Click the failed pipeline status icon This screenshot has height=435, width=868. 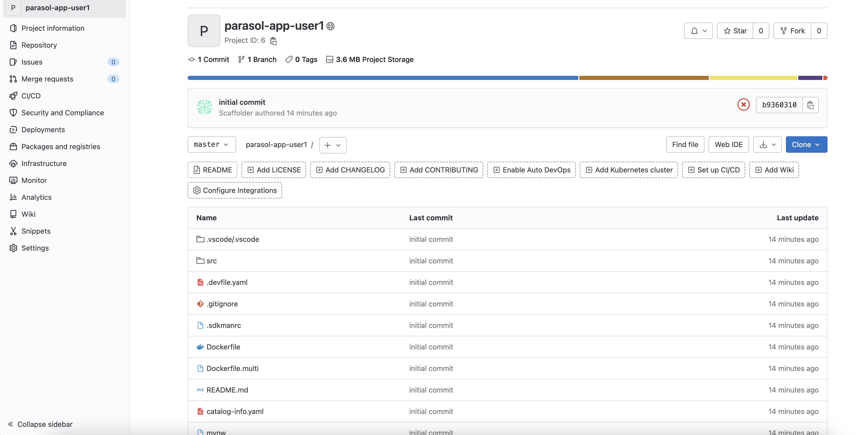743,105
